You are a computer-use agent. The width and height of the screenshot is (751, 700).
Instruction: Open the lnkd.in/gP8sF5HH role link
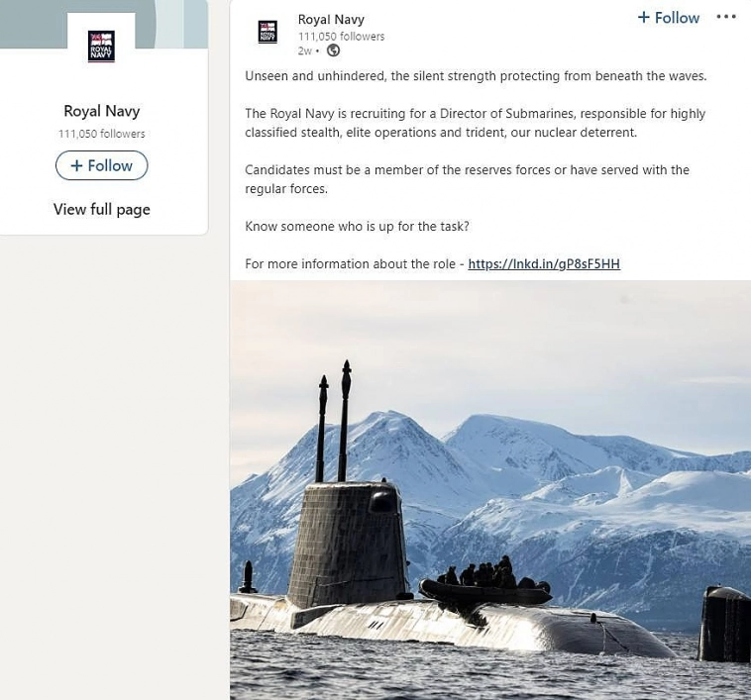(544, 264)
